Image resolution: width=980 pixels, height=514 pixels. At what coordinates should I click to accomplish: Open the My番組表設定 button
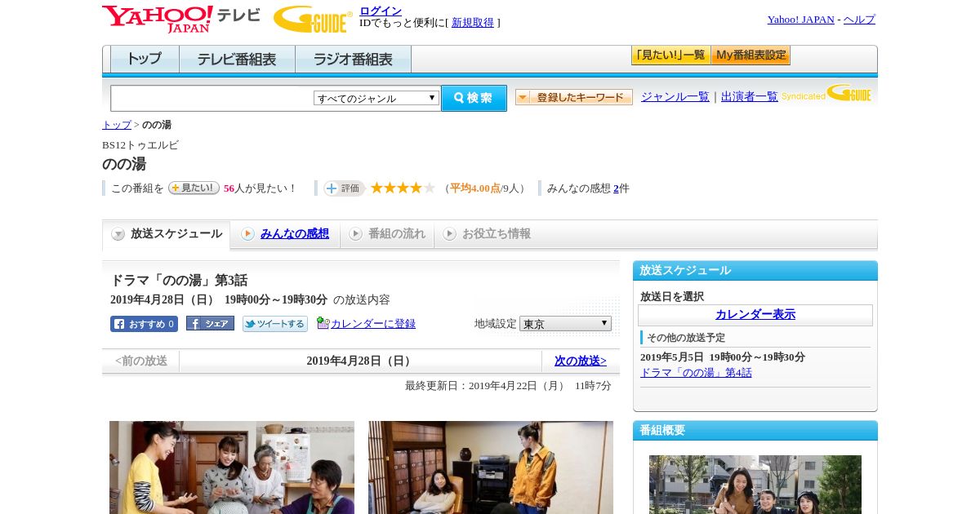(751, 55)
